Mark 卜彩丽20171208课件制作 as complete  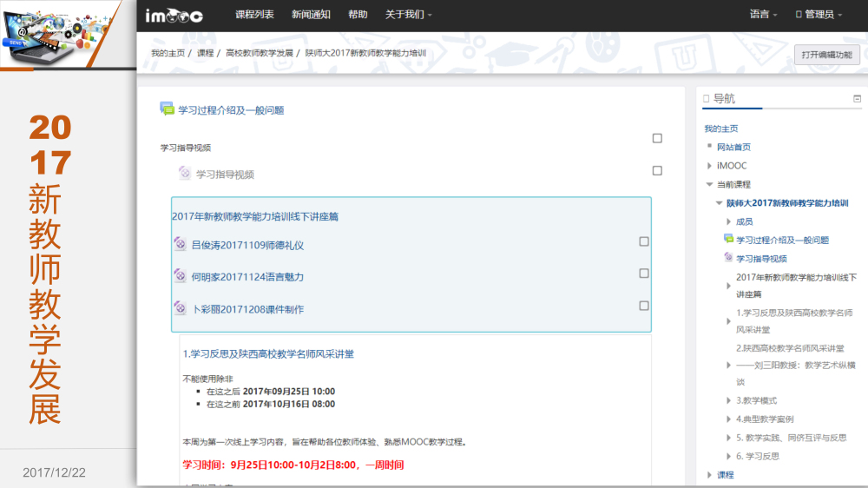(x=644, y=306)
